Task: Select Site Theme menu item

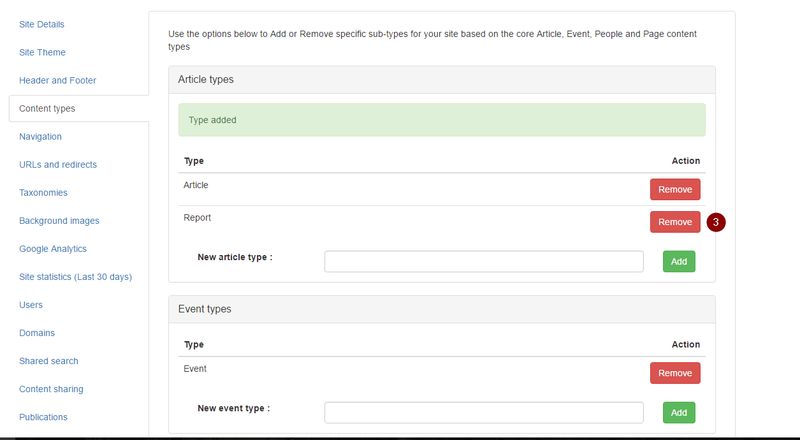Action: click(42, 52)
